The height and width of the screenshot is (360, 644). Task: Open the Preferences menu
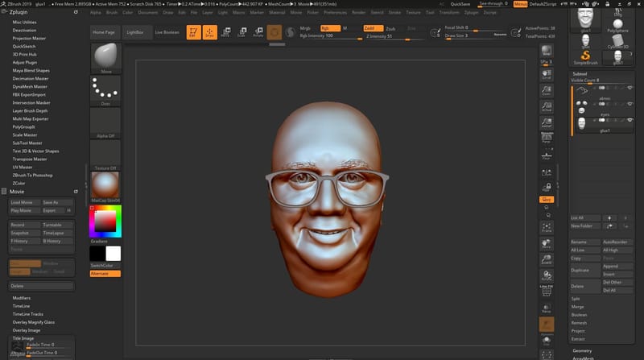[336, 13]
